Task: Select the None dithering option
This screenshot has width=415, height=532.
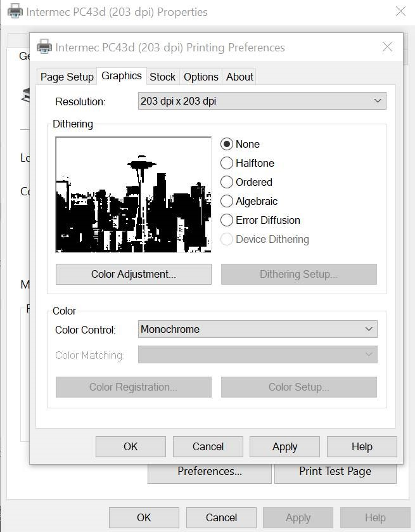Action: 227,144
